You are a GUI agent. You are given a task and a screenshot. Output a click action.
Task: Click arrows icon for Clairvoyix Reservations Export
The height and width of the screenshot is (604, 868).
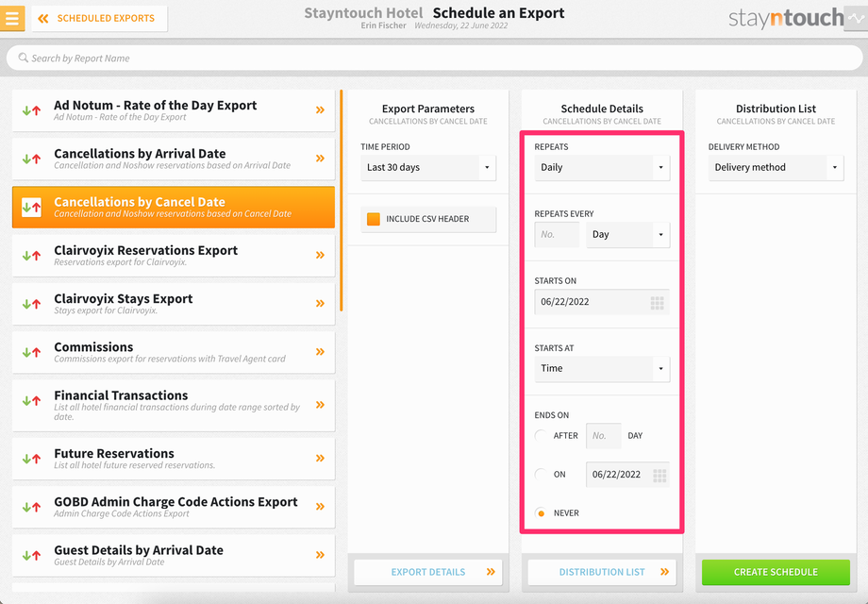point(31,255)
